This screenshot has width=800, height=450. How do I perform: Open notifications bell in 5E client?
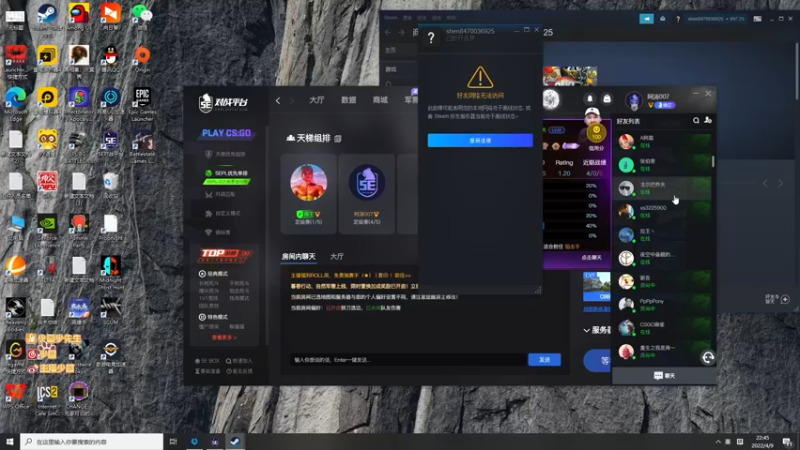(590, 99)
